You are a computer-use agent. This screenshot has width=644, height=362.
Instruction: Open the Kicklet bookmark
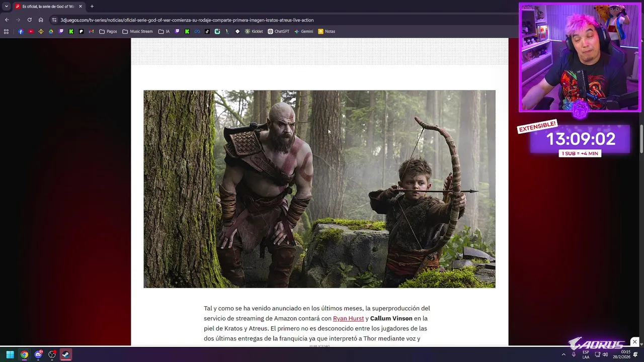pos(254,31)
